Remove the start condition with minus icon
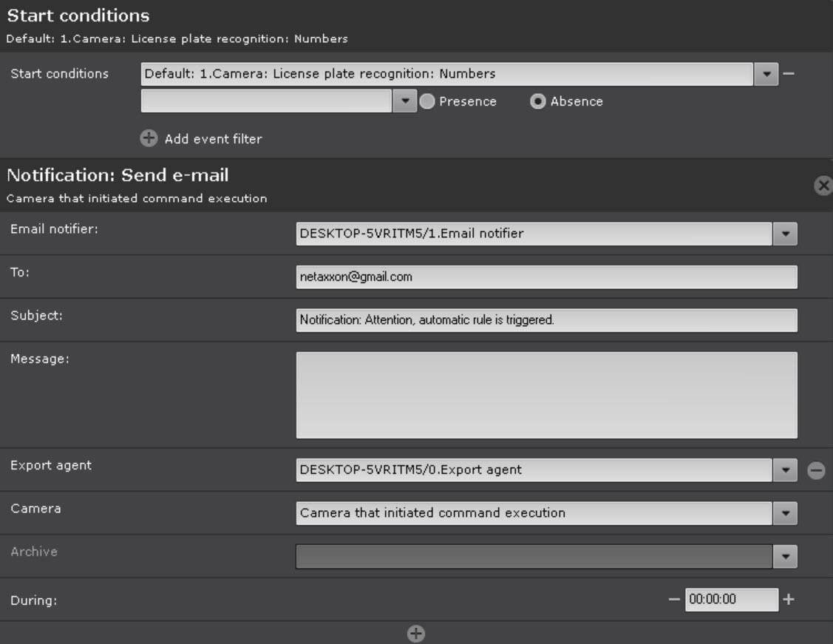 coord(789,74)
